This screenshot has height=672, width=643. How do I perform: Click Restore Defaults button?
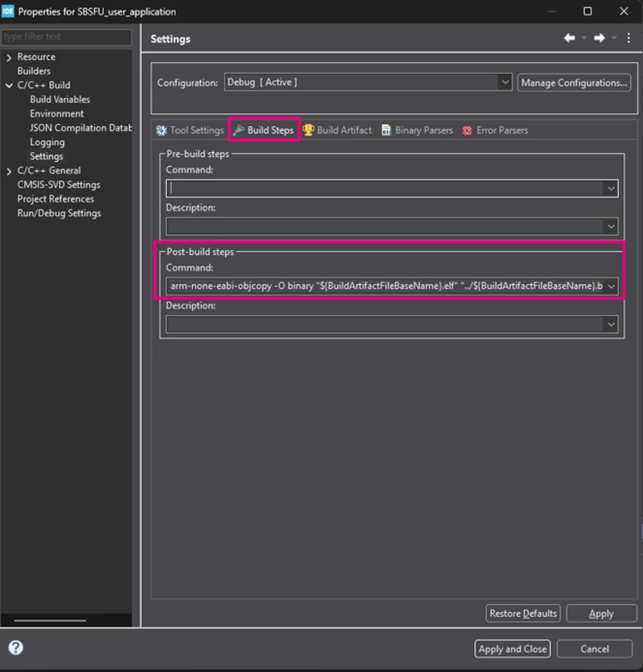pos(523,613)
